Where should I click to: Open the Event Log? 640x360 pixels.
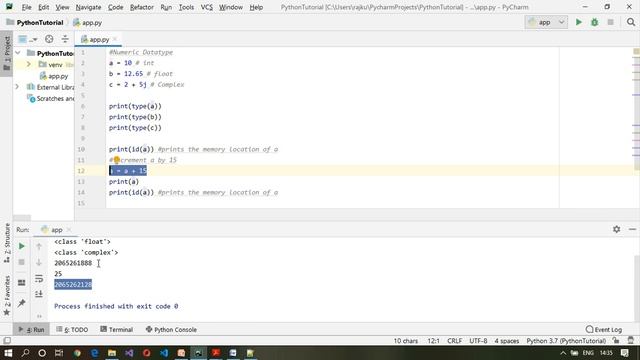pyautogui.click(x=604, y=329)
